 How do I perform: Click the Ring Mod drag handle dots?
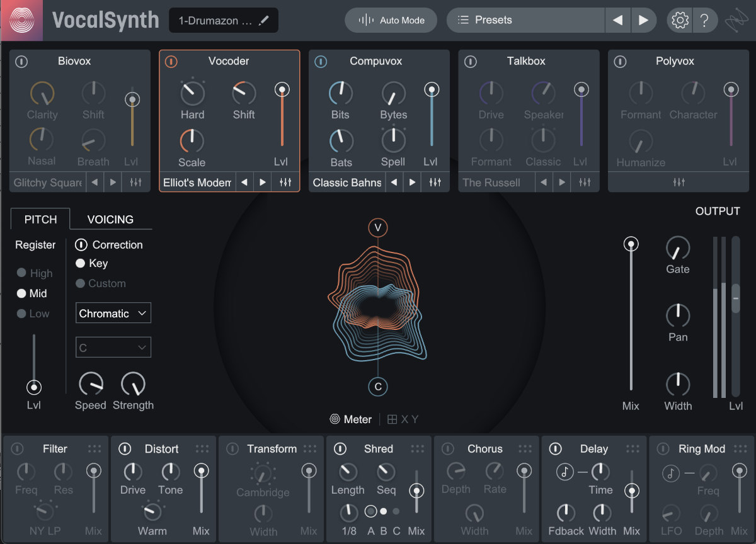point(740,449)
